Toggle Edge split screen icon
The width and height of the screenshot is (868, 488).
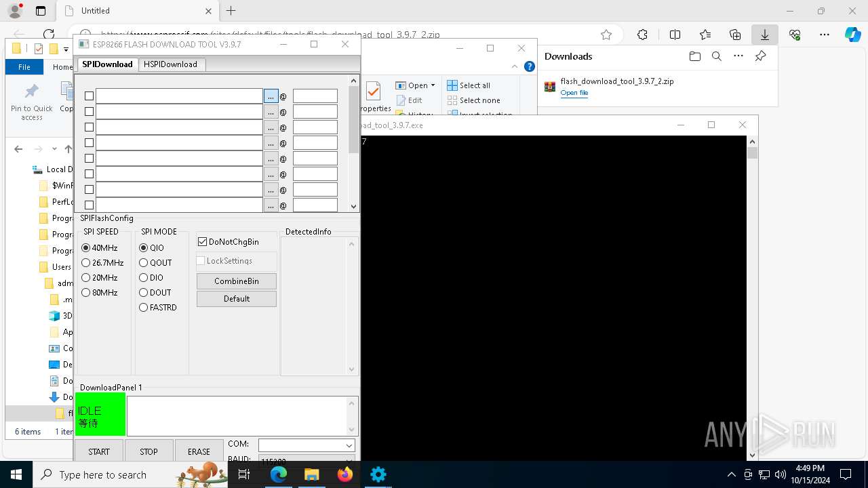[675, 35]
